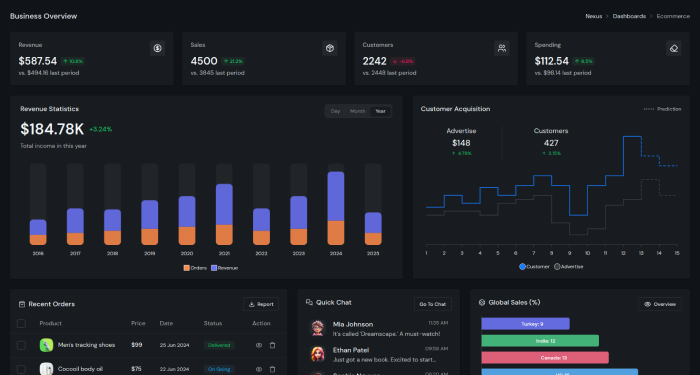Click the $112.54 spending value
700x375 pixels.
(552, 61)
